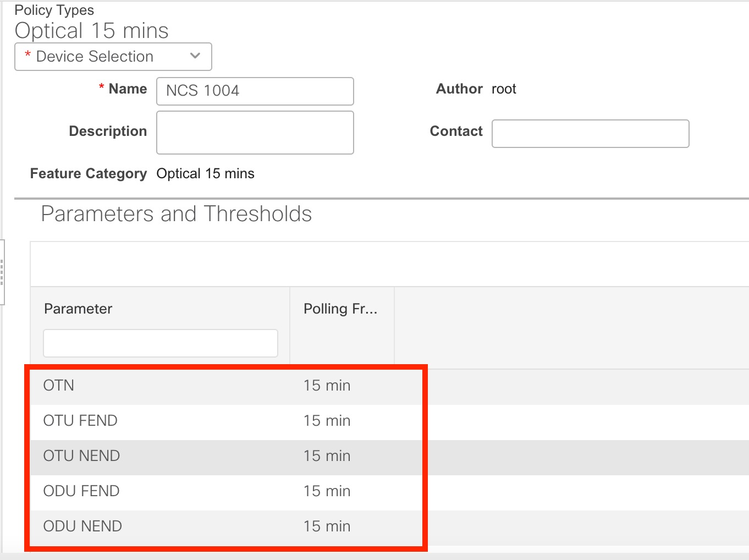Click ODU FEND 15 min polling cell

coord(327,491)
